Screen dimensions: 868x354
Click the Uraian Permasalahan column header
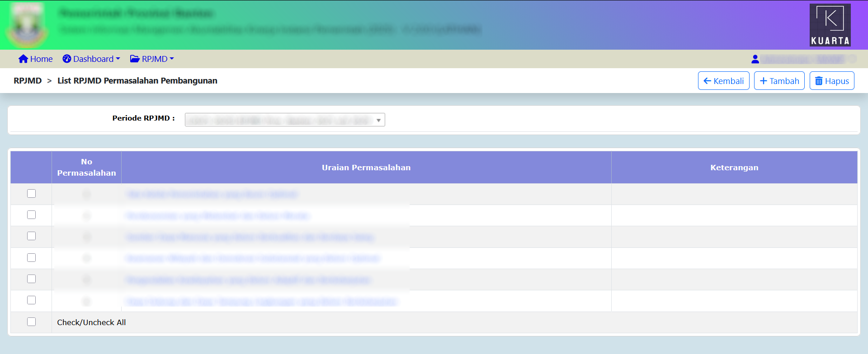point(366,168)
